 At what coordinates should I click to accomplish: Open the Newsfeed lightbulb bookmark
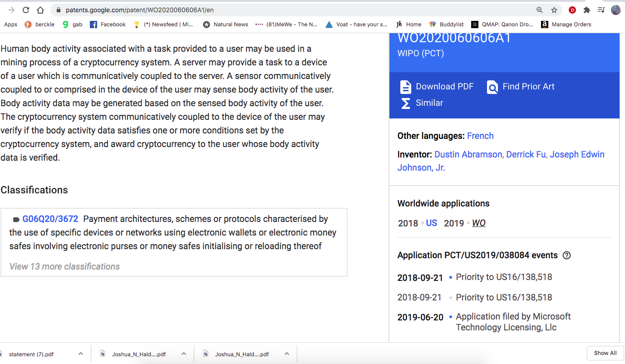point(163,25)
